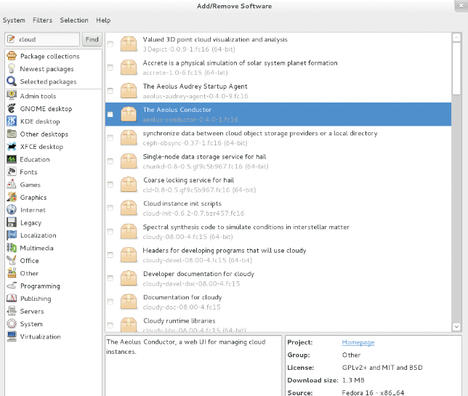Viewport: 468px width, 396px height.
Task: Click the Package collections icon
Action: [12, 56]
